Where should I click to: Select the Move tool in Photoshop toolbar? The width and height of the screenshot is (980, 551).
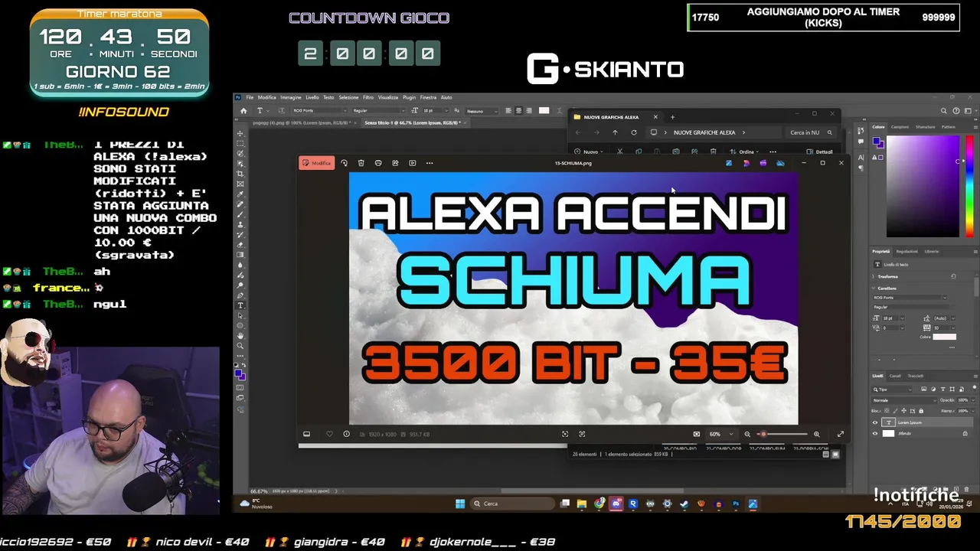pos(240,133)
